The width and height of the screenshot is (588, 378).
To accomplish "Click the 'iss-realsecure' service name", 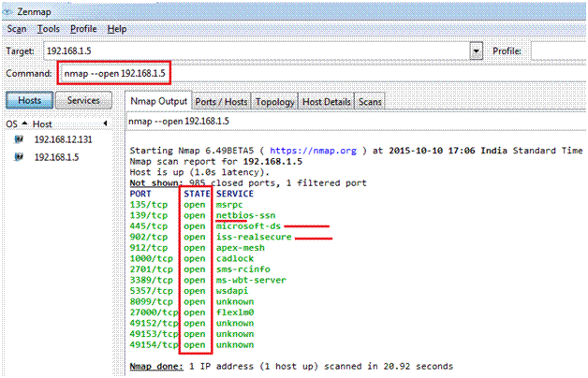I will [254, 237].
